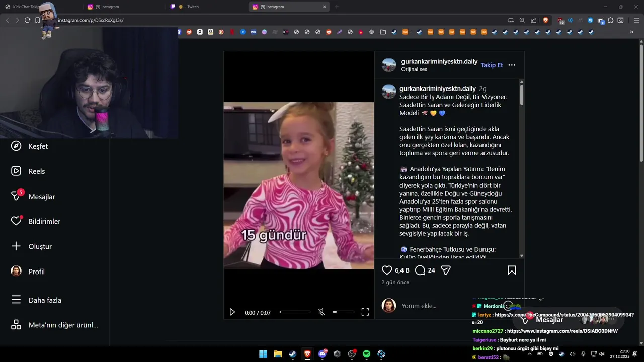Open the post's three-dot options menu
The width and height of the screenshot is (644, 362).
tap(512, 65)
